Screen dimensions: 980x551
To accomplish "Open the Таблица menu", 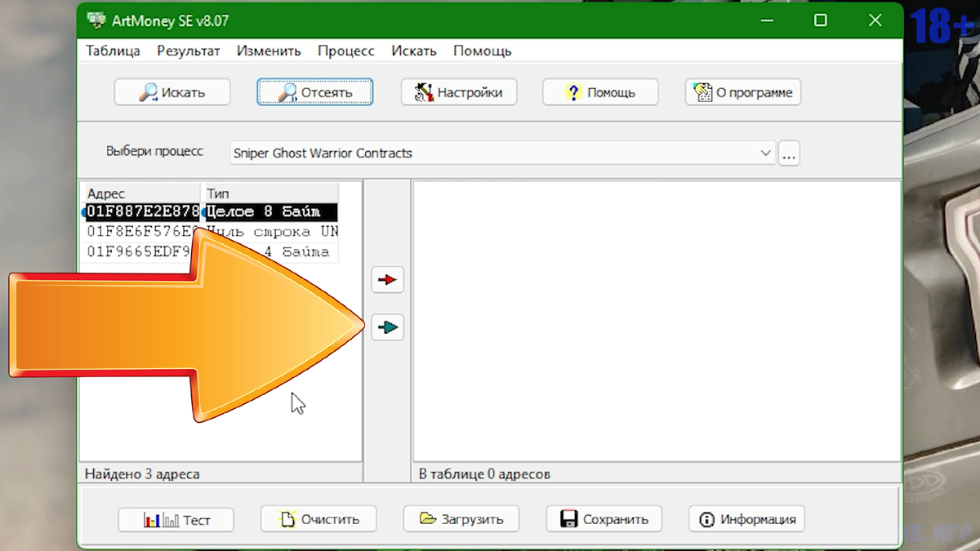I will (113, 51).
